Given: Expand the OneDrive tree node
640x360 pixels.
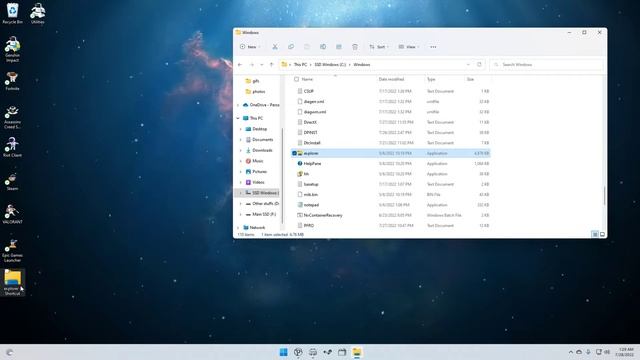Looking at the screenshot, I should pyautogui.click(x=238, y=105).
